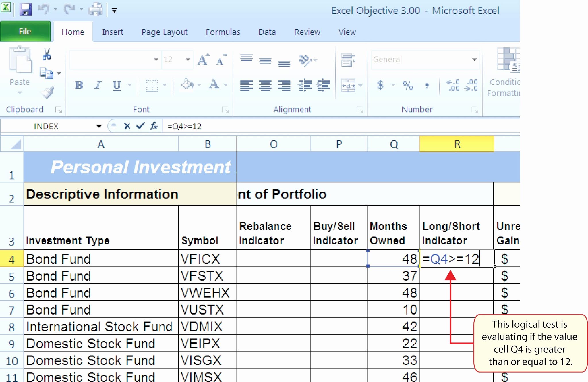Image resolution: width=588 pixels, height=382 pixels.
Task: Click the Increase Decimal icon
Action: 452,85
